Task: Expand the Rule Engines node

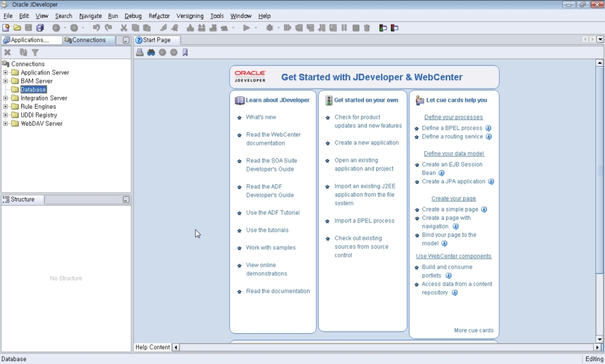Action: (5, 106)
